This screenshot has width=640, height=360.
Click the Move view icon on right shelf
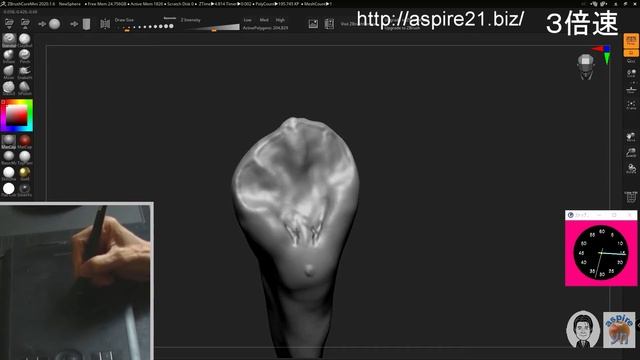(x=631, y=137)
